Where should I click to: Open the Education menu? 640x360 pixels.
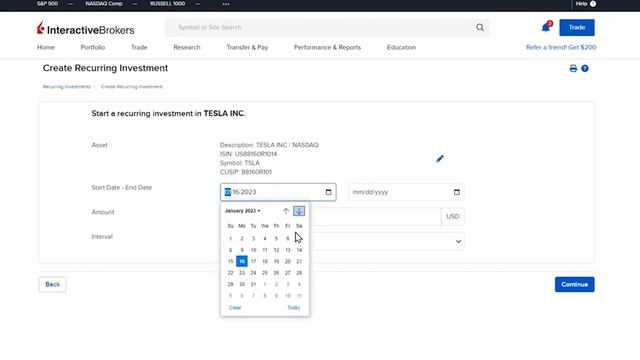click(x=402, y=47)
